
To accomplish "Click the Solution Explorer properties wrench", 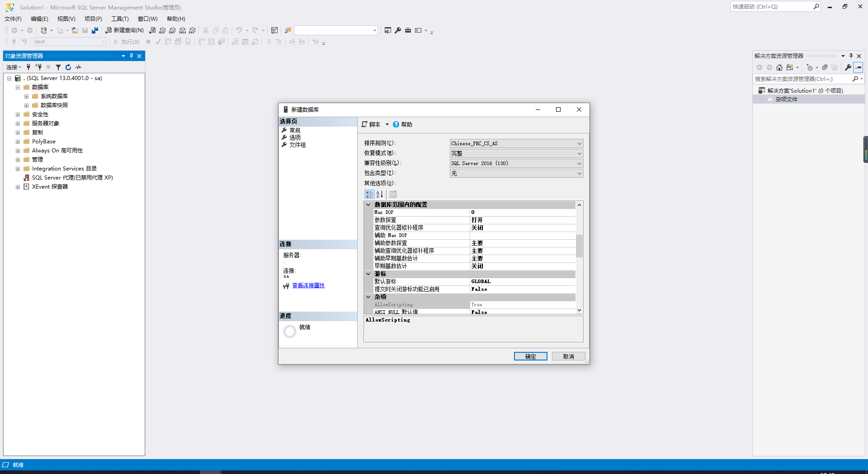I will point(848,67).
